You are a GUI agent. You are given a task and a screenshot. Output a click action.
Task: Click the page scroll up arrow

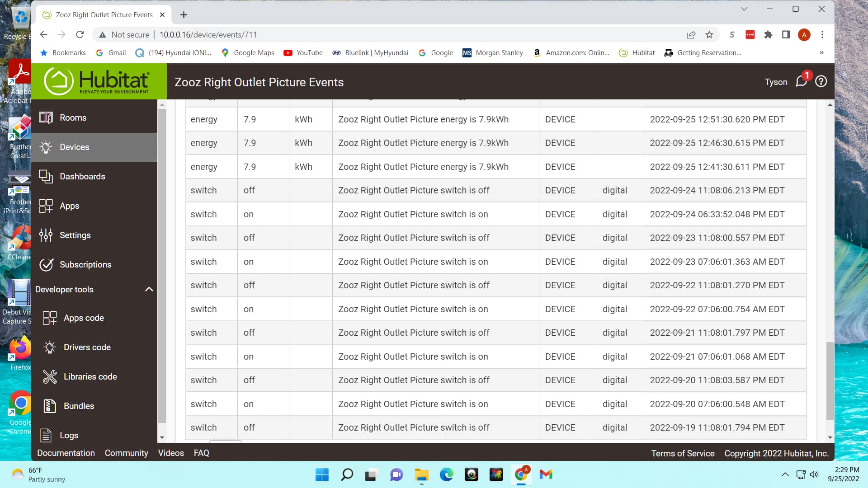coord(830,105)
